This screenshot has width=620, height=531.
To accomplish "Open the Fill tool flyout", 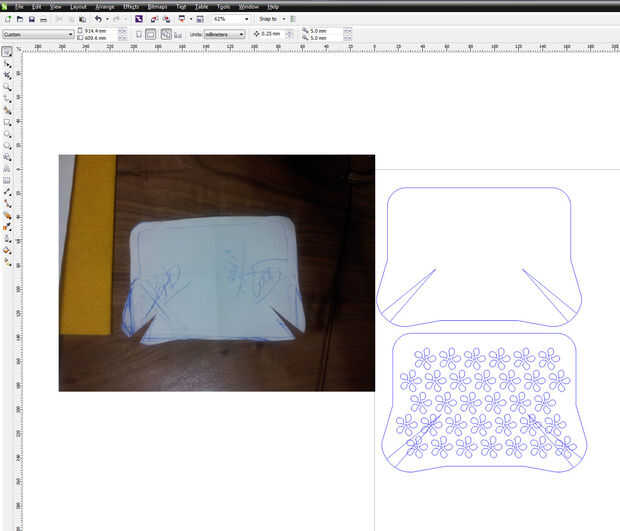I will tap(7, 251).
